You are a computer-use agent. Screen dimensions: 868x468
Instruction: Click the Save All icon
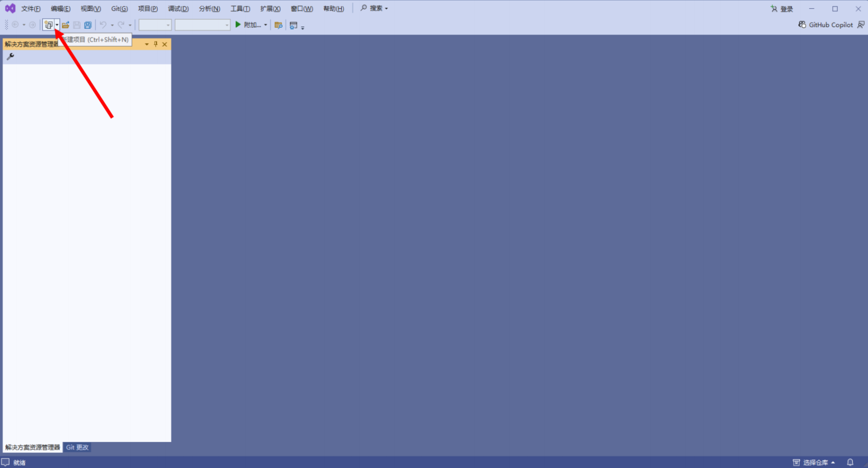click(x=88, y=25)
